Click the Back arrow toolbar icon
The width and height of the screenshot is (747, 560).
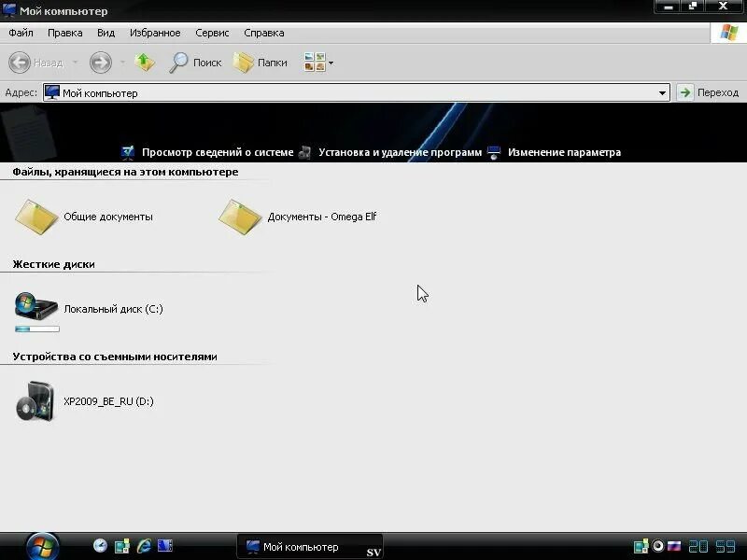(20, 63)
